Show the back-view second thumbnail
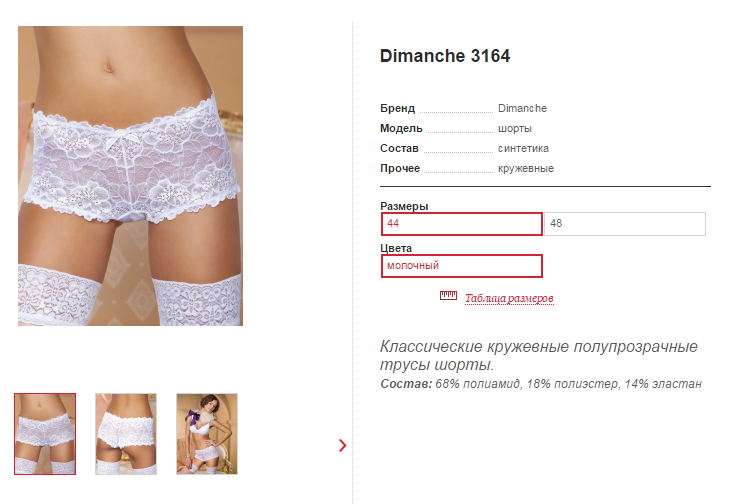 pyautogui.click(x=126, y=434)
